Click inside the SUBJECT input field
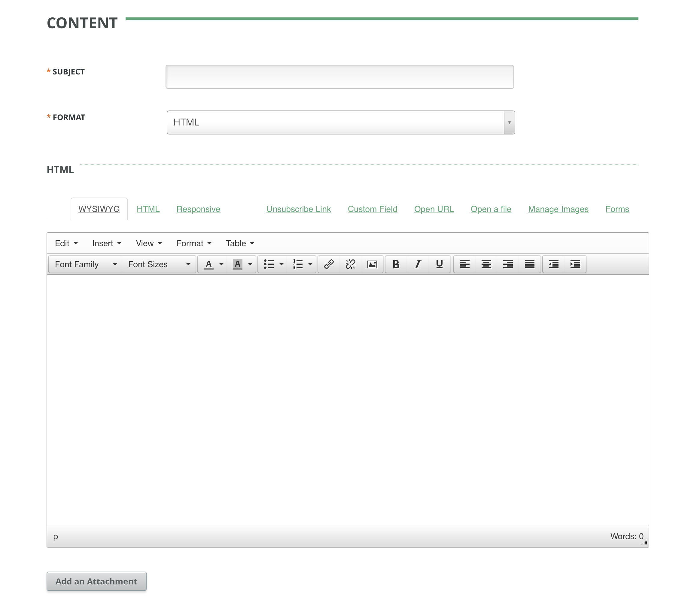 click(x=339, y=77)
